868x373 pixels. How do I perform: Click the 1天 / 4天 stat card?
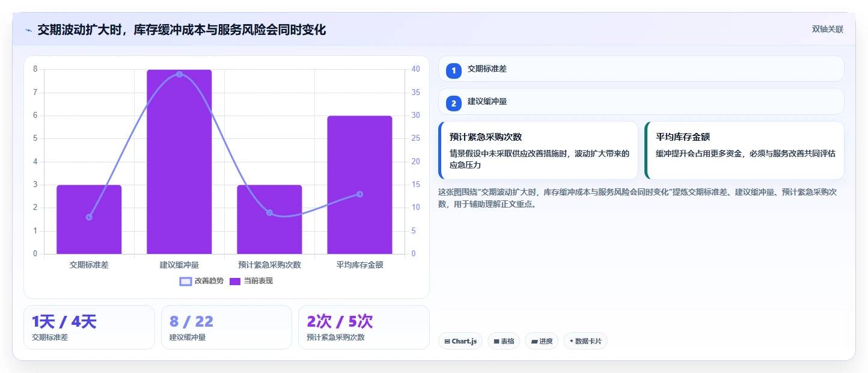(x=89, y=327)
